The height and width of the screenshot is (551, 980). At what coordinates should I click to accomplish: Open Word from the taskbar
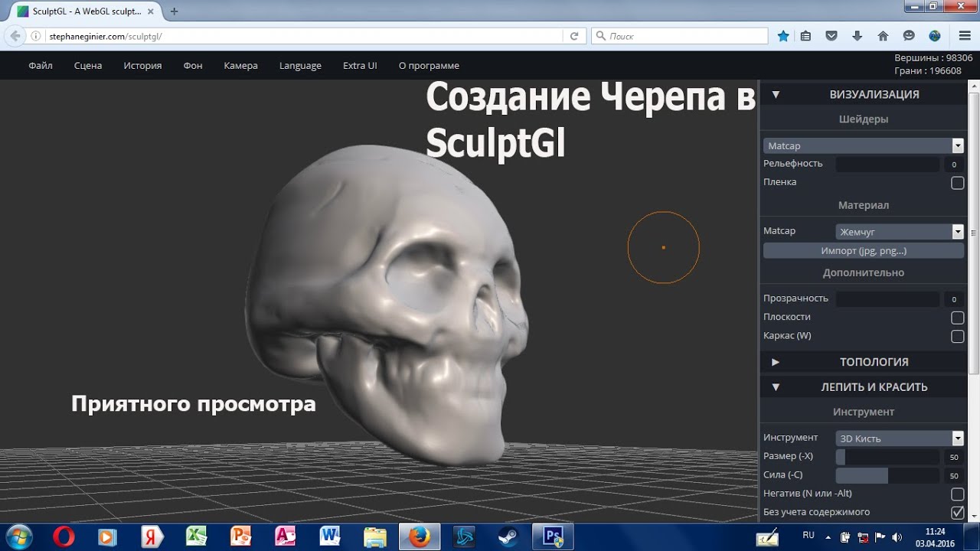click(330, 537)
